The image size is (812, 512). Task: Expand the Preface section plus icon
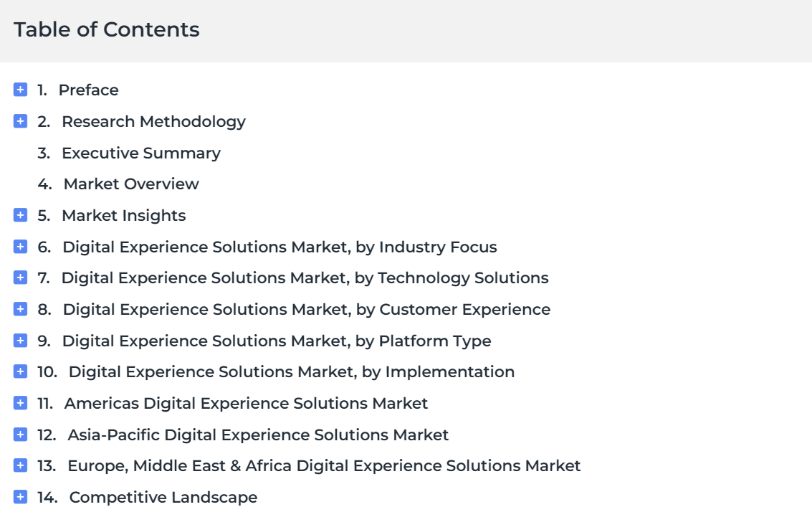[x=20, y=90]
